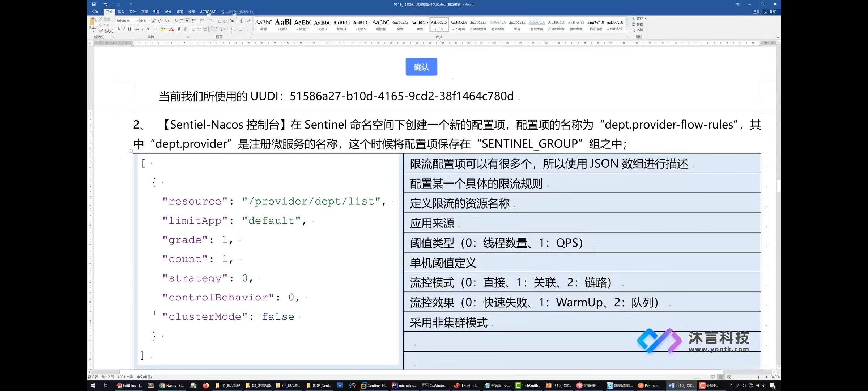This screenshot has height=391, width=868.
Task: Open the Font dialog launcher in 字体 group
Action: pos(188,37)
